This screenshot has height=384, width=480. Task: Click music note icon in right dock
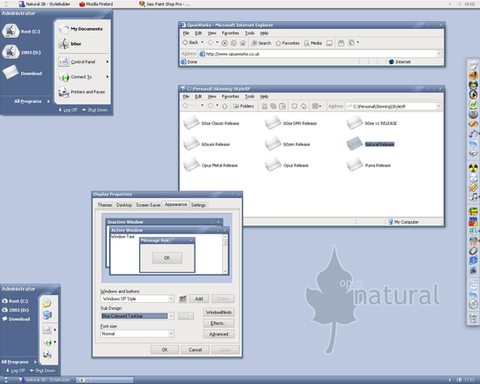point(473,197)
